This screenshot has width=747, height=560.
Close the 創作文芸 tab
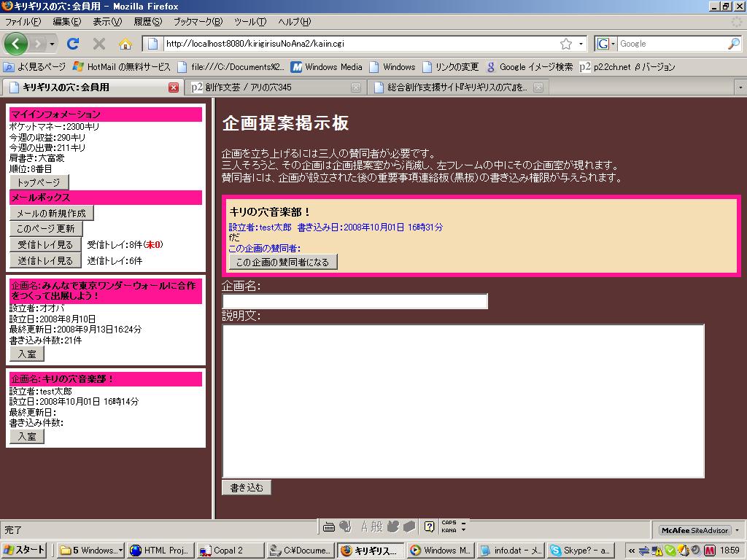(355, 87)
